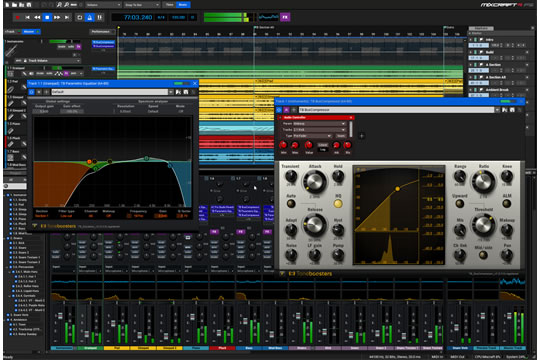Click the New Project toolbar icon
Viewport: 540px width, 360px height.
(x=7, y=5)
